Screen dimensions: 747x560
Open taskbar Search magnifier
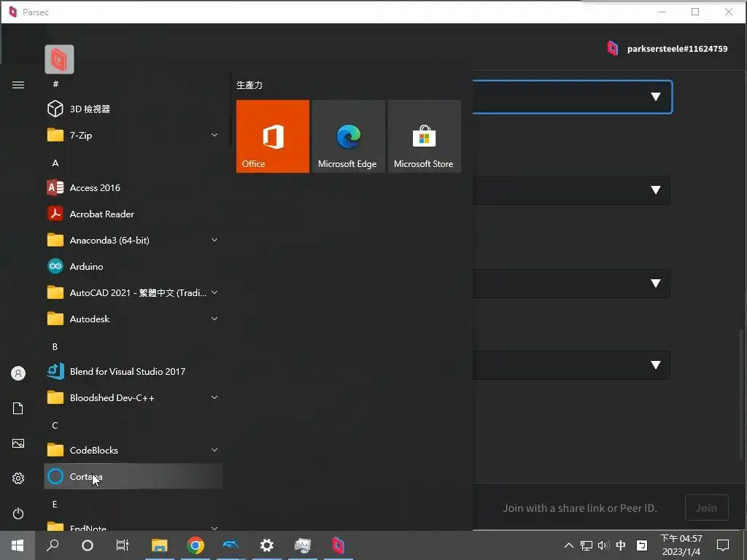[x=53, y=545]
